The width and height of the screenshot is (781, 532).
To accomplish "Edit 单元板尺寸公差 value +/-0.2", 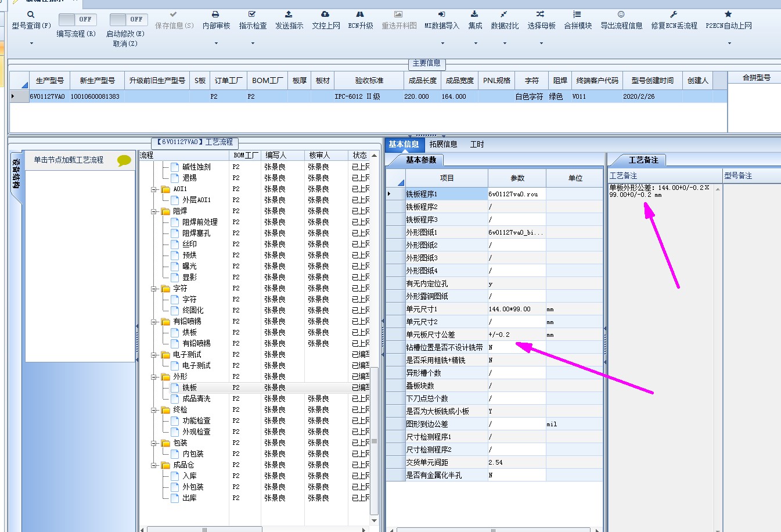I will (x=517, y=335).
